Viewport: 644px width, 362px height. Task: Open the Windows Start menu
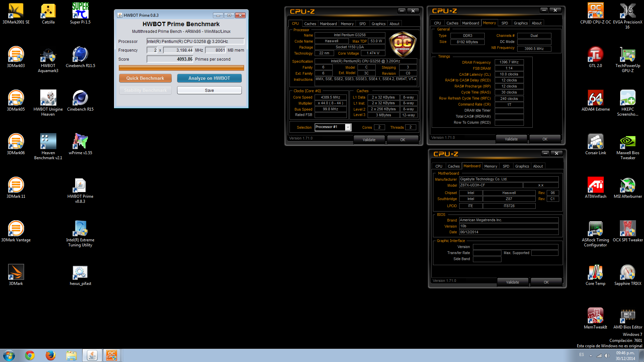[9, 355]
